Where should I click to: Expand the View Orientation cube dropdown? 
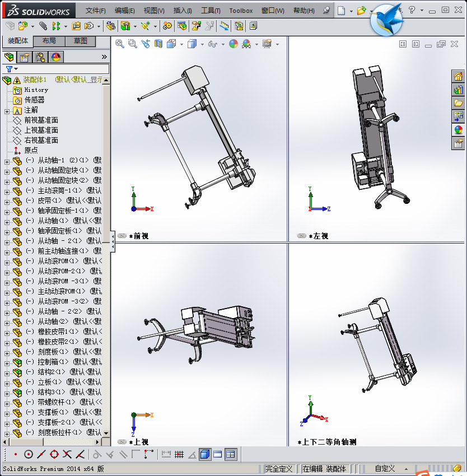(x=181, y=44)
